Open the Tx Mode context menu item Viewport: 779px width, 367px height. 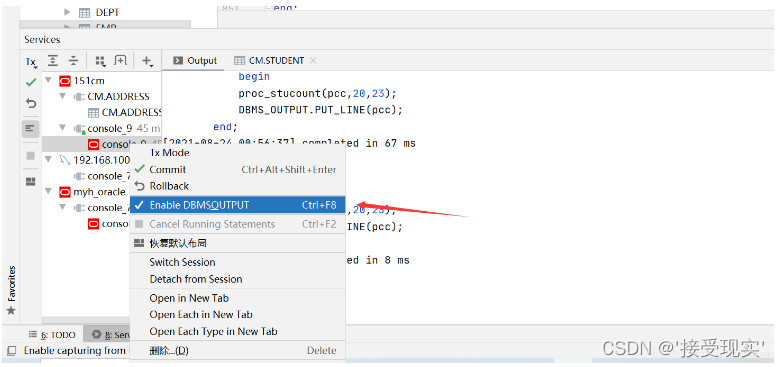pyautogui.click(x=237, y=153)
